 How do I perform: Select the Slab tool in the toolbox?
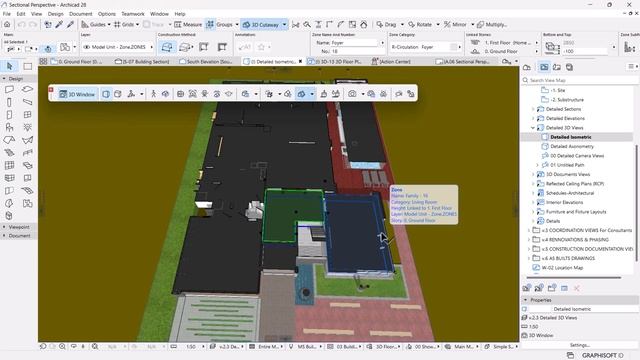tap(27, 89)
